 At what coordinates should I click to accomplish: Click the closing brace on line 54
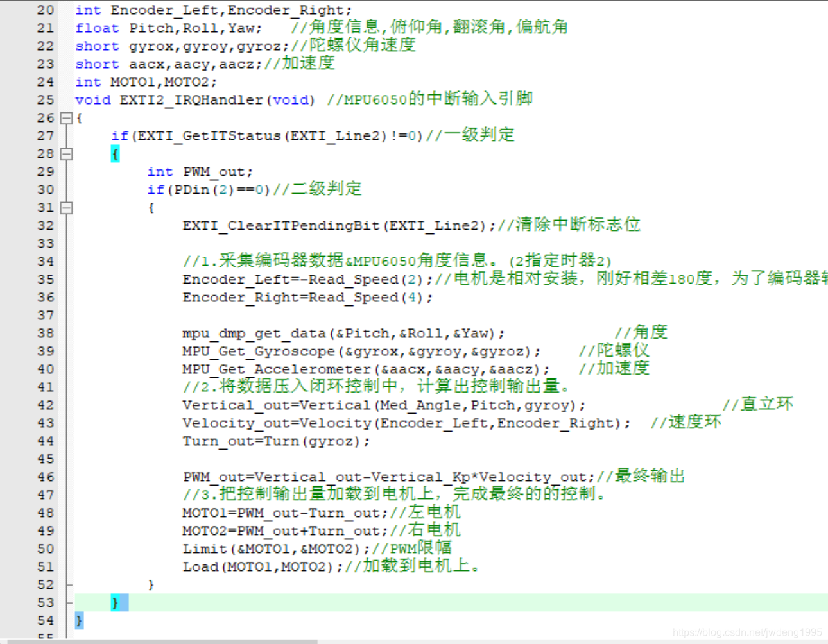click(x=79, y=621)
